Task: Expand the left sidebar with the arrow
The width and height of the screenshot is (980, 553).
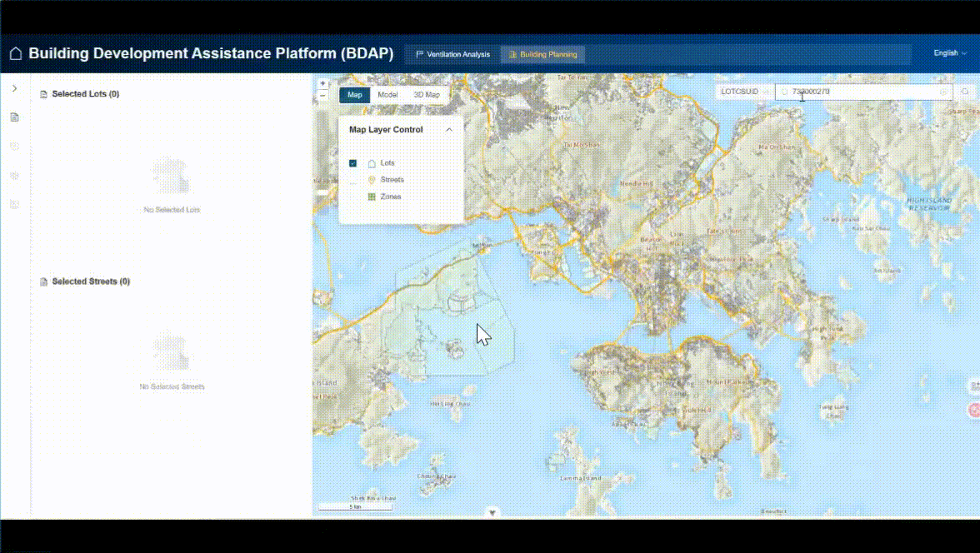Action: 14,88
